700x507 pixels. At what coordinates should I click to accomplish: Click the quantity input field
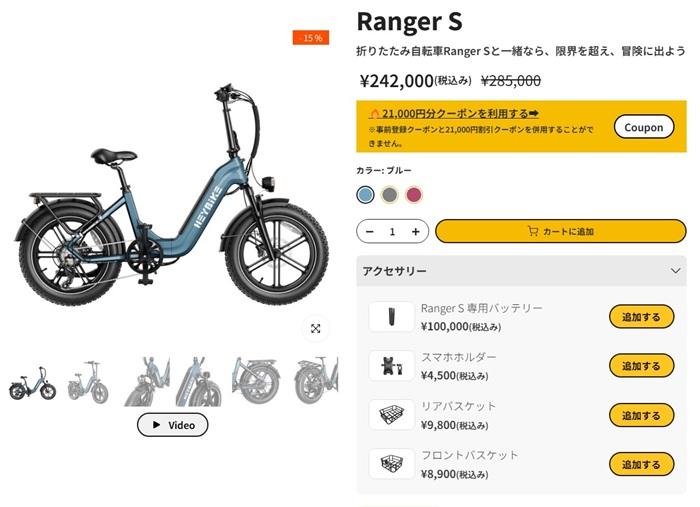click(392, 232)
